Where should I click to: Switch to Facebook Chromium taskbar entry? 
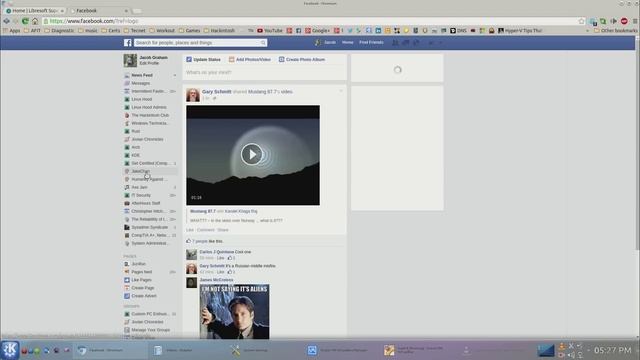(109, 350)
